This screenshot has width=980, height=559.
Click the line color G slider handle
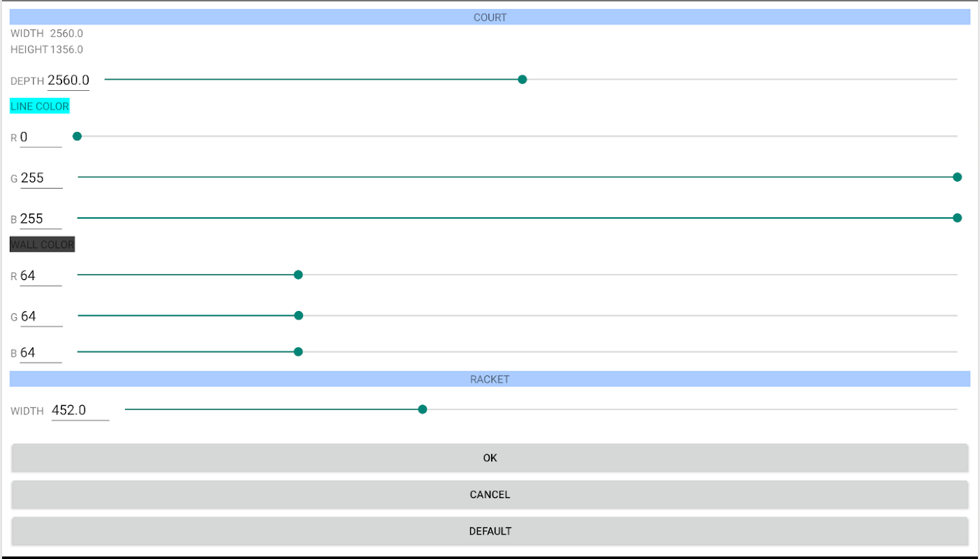tap(957, 177)
